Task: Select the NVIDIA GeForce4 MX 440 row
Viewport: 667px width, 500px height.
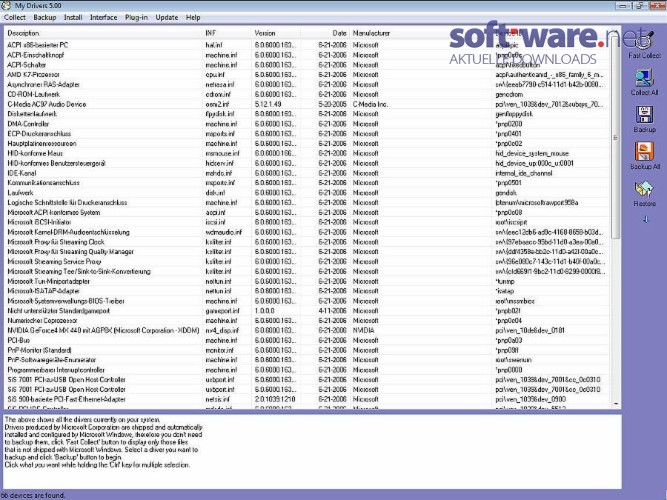Action: [306, 331]
